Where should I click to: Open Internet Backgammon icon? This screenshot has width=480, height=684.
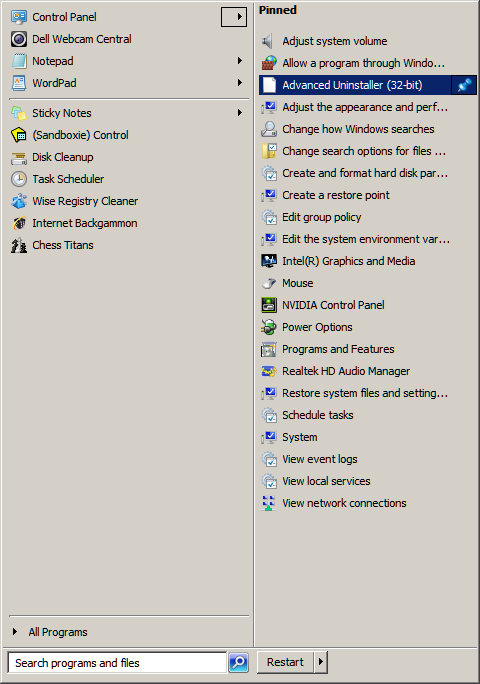[19, 223]
